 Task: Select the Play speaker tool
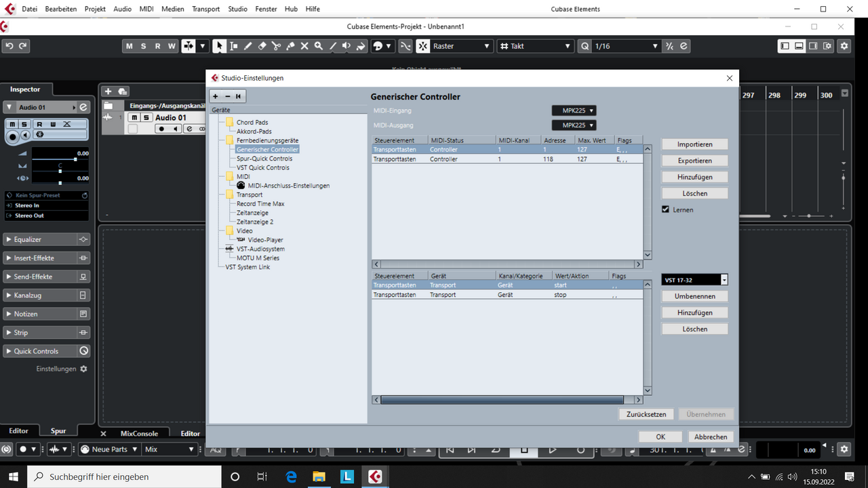347,46
